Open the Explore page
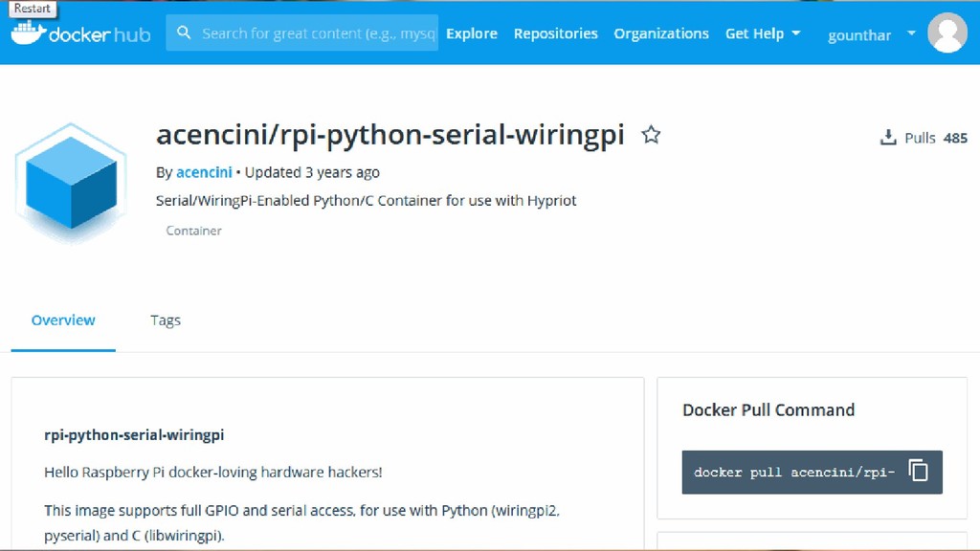Image resolution: width=980 pixels, height=551 pixels. (x=472, y=33)
